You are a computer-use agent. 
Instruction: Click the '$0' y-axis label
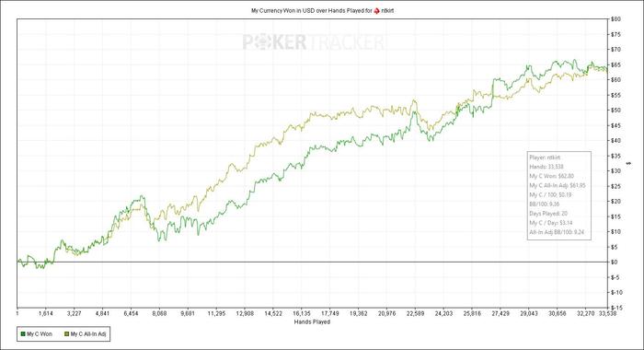[x=615, y=262]
